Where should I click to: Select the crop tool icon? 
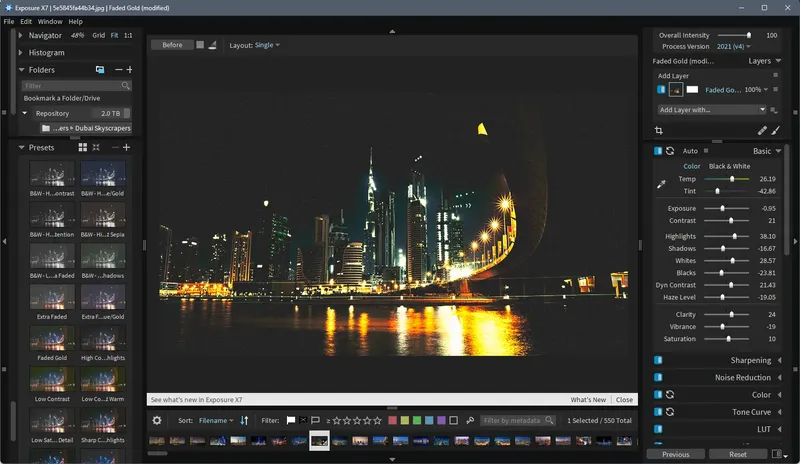point(659,130)
